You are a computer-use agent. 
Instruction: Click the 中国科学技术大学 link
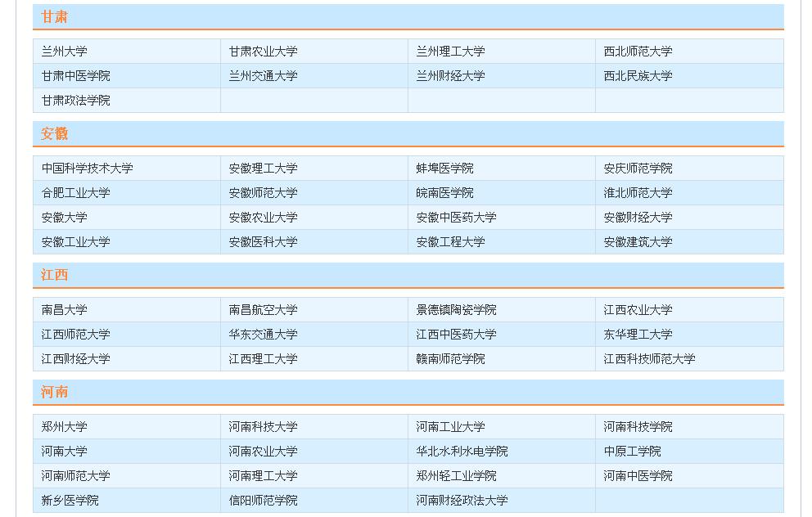[88, 169]
